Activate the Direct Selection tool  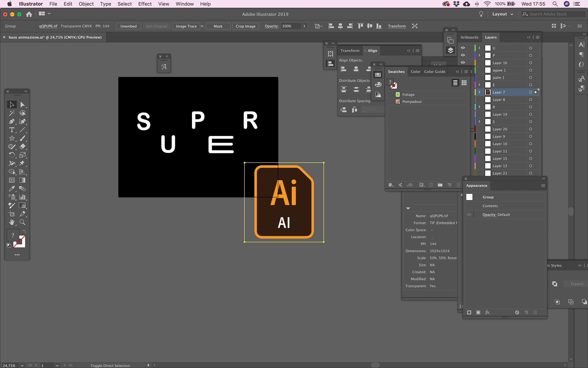pos(22,105)
